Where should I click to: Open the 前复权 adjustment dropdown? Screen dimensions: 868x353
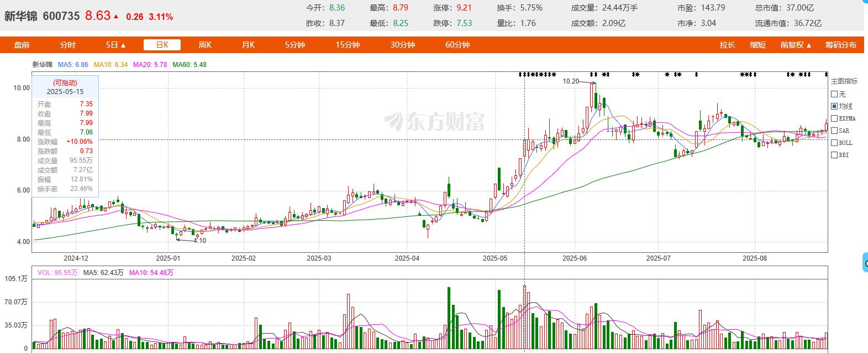[x=796, y=45]
